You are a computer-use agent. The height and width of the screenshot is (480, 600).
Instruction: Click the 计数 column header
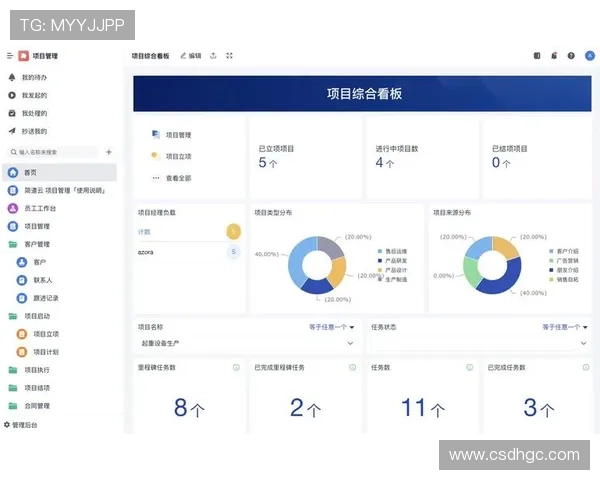pos(144,232)
